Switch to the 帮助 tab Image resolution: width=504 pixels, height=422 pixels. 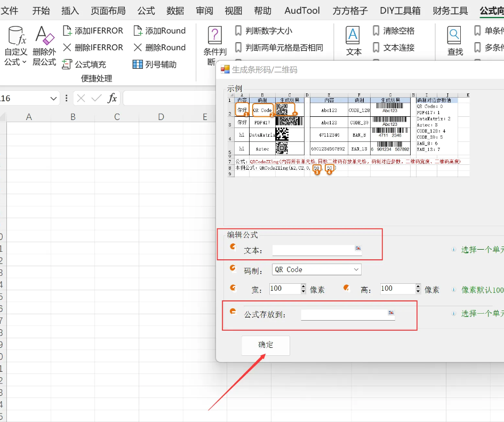tap(262, 11)
